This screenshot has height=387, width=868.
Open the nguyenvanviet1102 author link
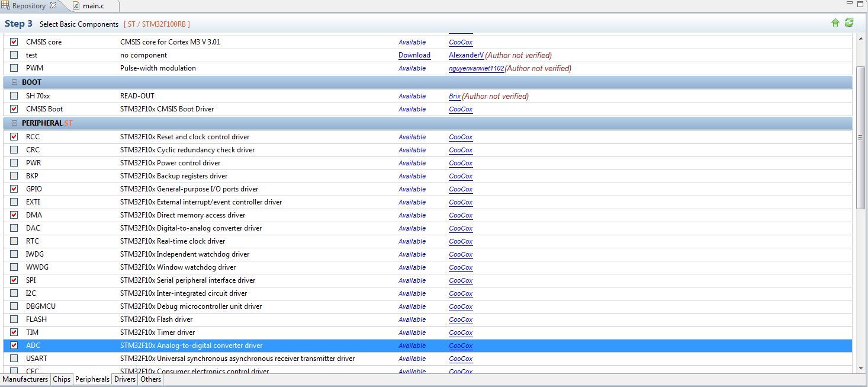[x=477, y=68]
